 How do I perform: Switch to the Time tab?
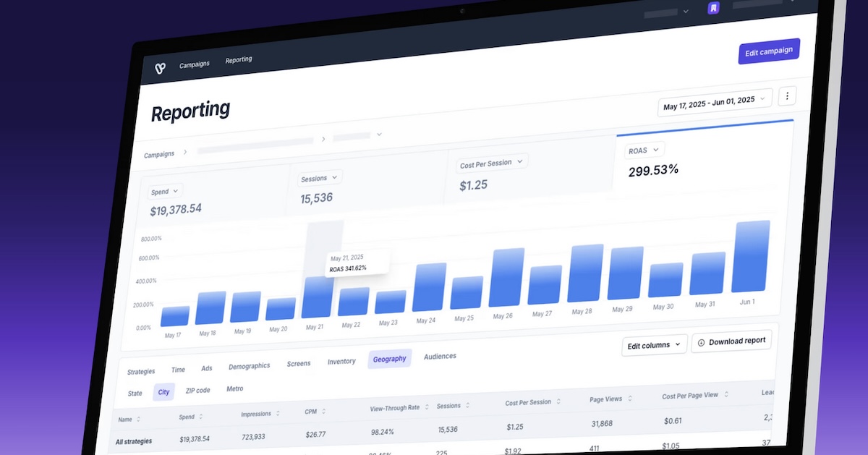[178, 370]
